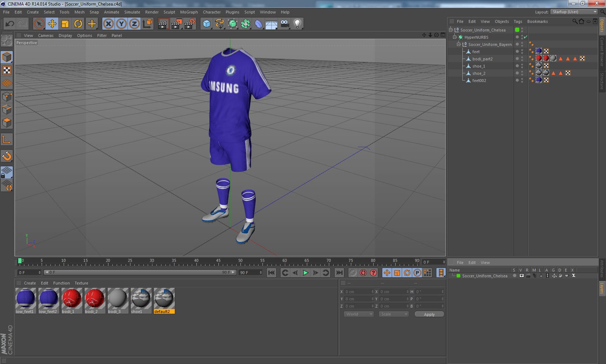Open the Objects side tab
This screenshot has height=364, width=606.
pyautogui.click(x=602, y=25)
